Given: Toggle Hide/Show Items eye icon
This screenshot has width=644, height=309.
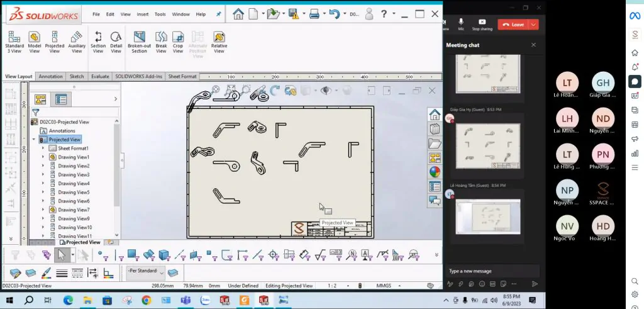Looking at the screenshot, I should (x=326, y=91).
